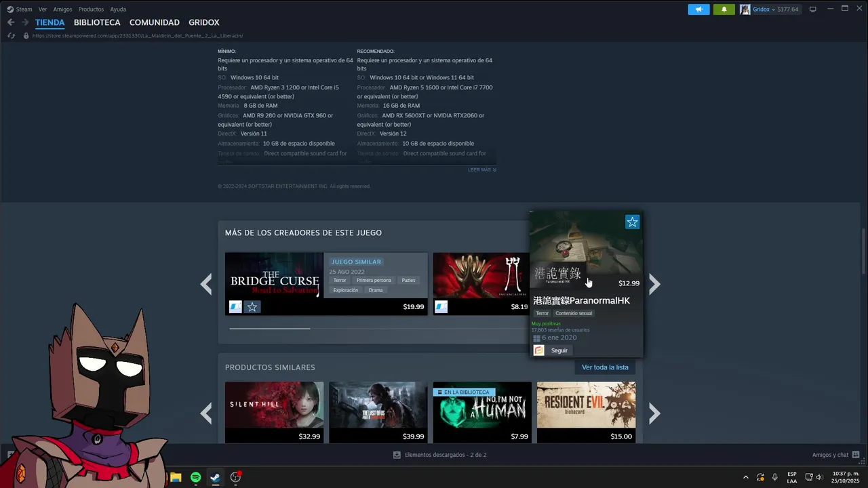Open Spotify from the taskbar
This screenshot has height=488, width=868.
[195, 477]
